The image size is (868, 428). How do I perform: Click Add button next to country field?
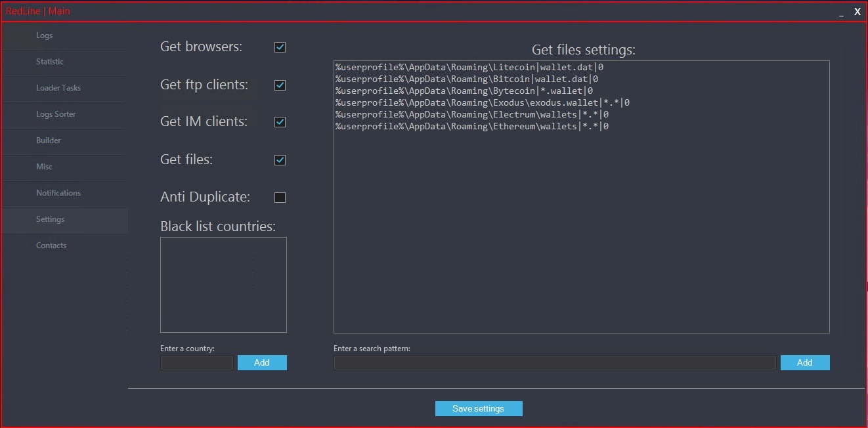(262, 362)
